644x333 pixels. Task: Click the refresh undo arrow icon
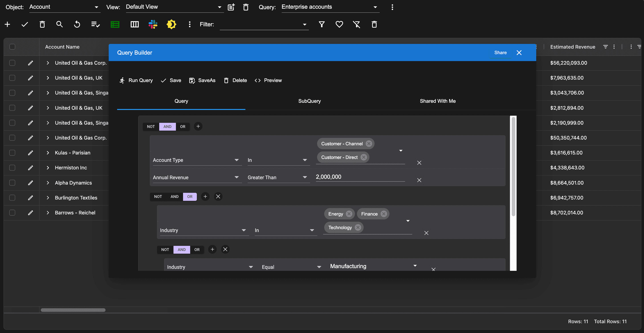pyautogui.click(x=77, y=24)
